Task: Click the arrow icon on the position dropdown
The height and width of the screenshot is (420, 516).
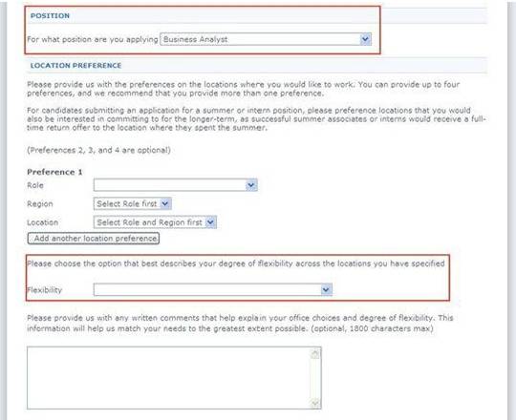Action: (365, 39)
